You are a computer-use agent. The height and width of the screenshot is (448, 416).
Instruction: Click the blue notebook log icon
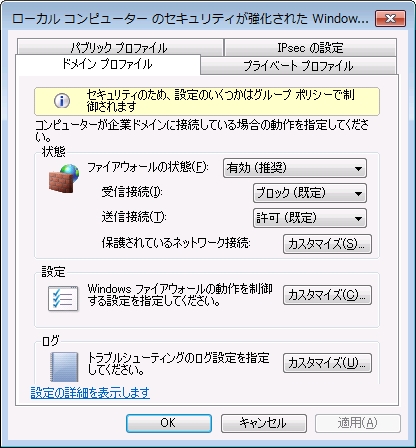[x=64, y=367]
